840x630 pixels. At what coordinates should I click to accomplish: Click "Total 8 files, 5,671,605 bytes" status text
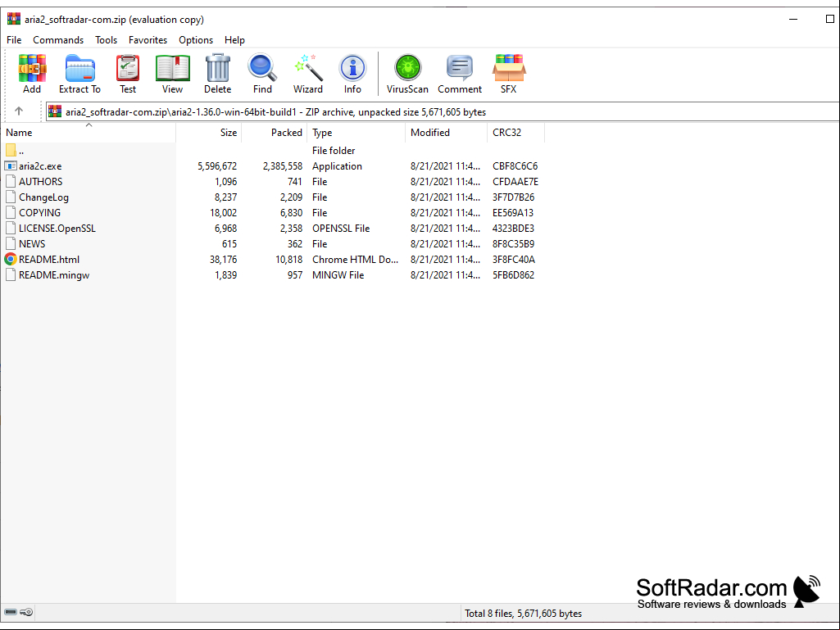point(524,614)
